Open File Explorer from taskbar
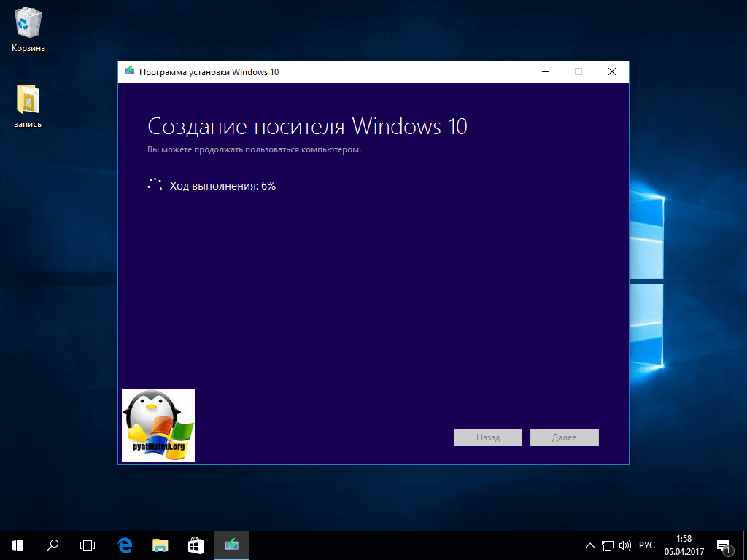Viewport: 747px width, 560px height. (x=160, y=545)
